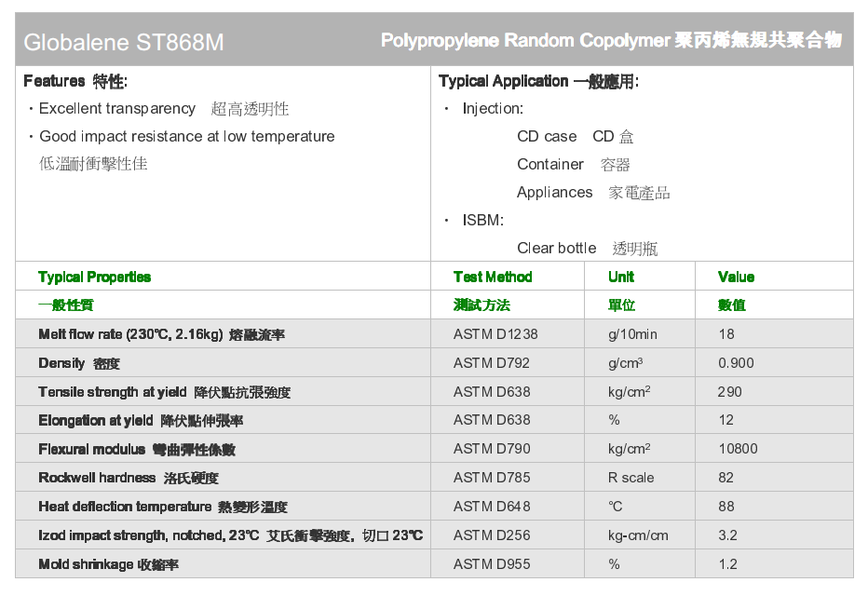Click "kg/cm²" in the Flexural modulus row

coord(629,449)
